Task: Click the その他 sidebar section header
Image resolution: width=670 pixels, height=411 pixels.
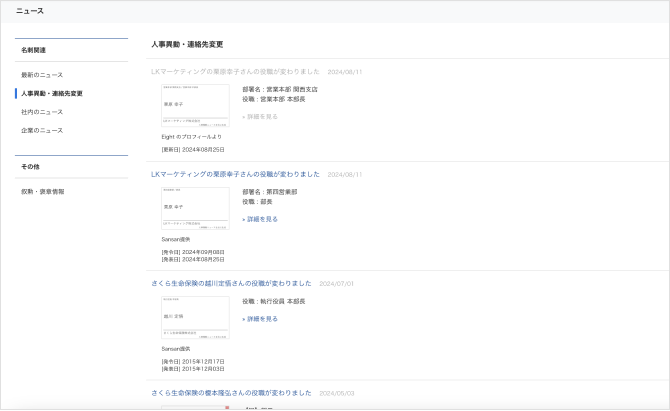Action: tap(30, 166)
